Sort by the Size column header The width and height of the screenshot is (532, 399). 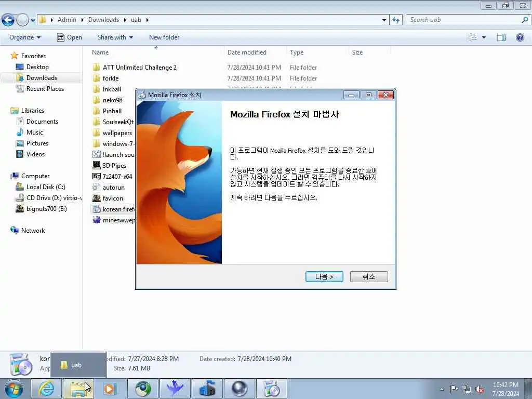coord(369,52)
